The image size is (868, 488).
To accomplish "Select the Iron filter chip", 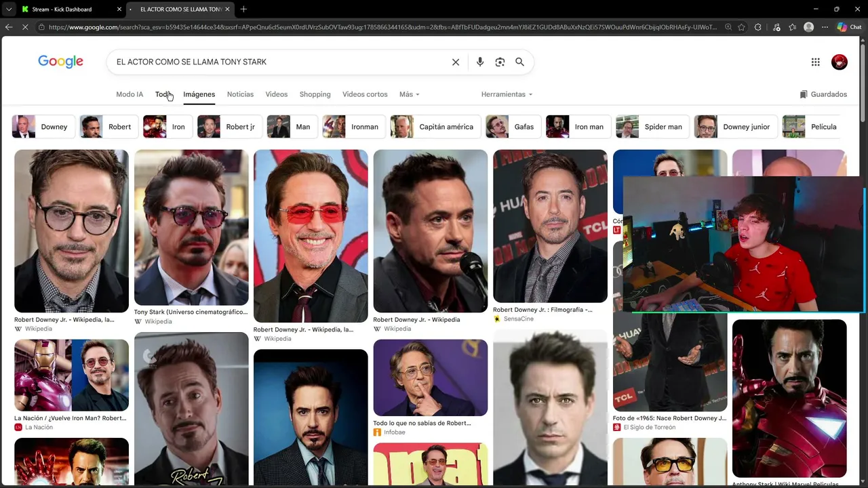I will 168,127.
